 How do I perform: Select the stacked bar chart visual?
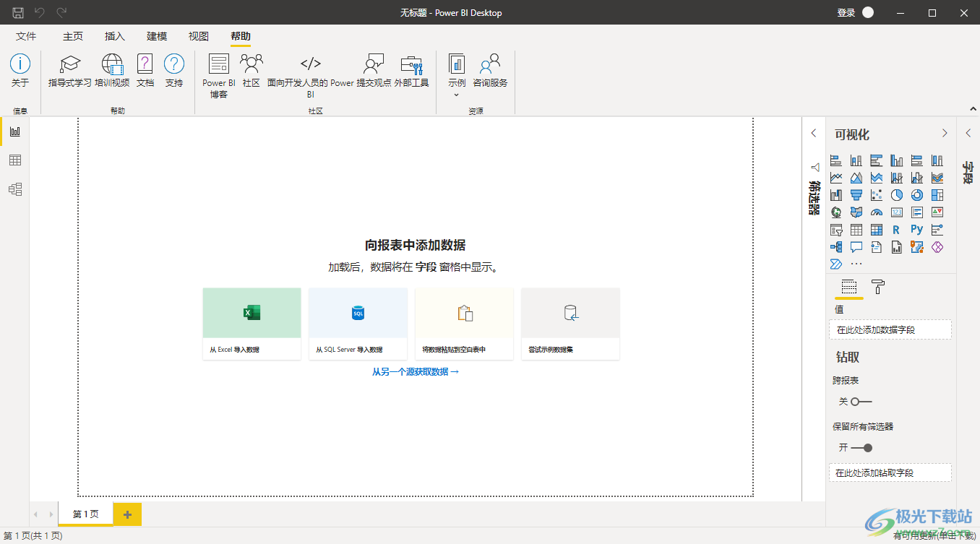(836, 160)
